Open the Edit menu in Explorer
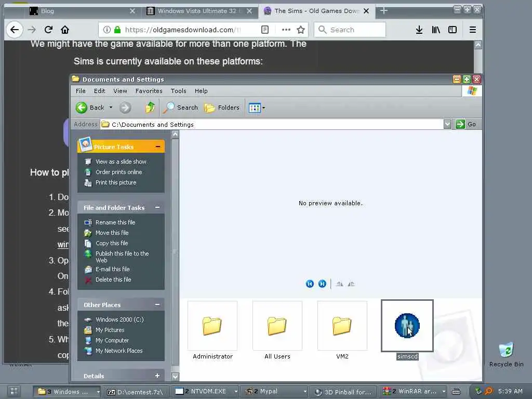This screenshot has width=532, height=399. pos(99,91)
